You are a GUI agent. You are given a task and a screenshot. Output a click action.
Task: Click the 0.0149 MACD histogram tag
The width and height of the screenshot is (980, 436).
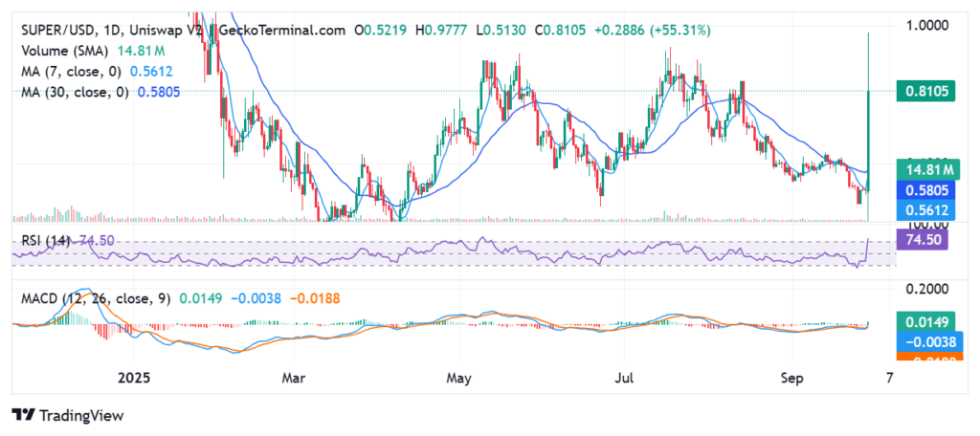click(925, 321)
